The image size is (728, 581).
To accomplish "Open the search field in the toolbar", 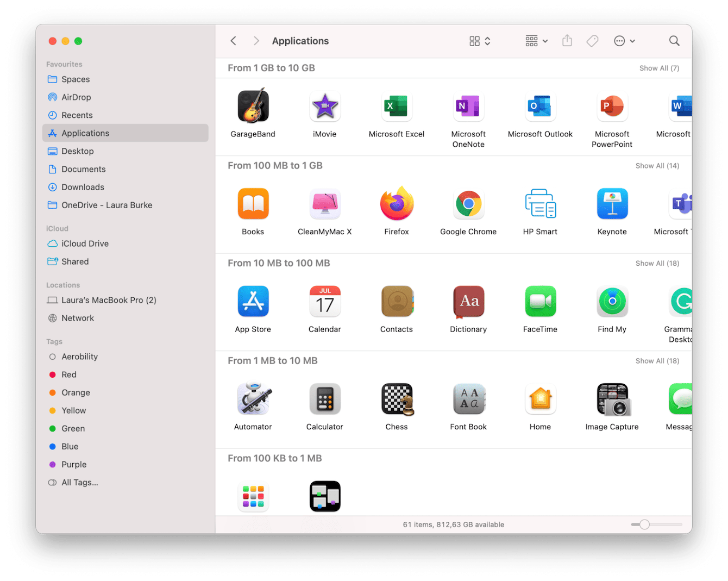I will coord(674,41).
